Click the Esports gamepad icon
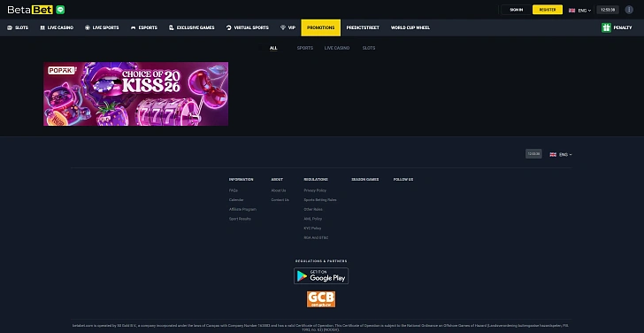Image resolution: width=644 pixels, height=333 pixels. pos(133,27)
